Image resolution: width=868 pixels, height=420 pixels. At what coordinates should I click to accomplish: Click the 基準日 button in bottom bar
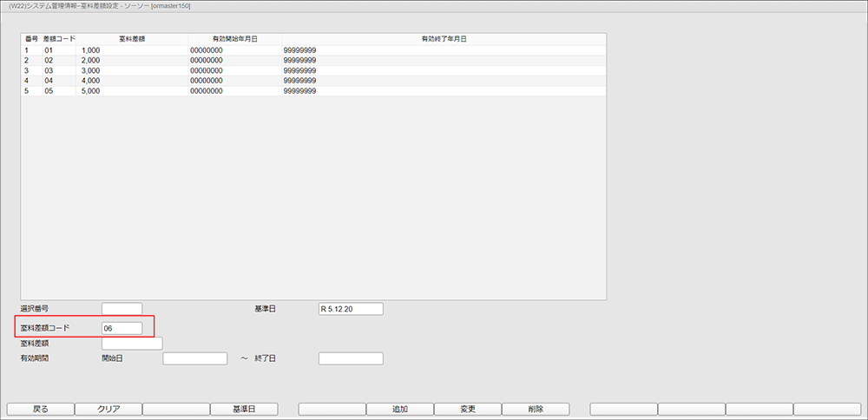pos(244,409)
